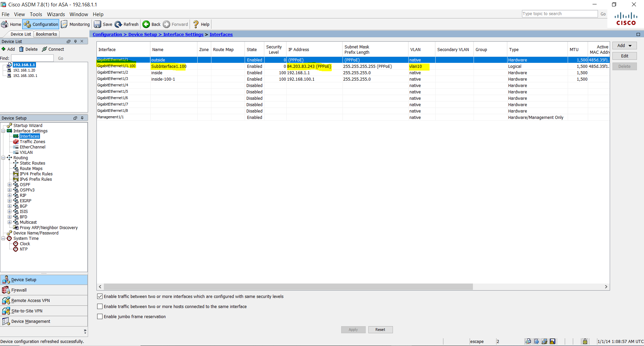Enable jumbo frame reservation
The width and height of the screenshot is (644, 346).
pyautogui.click(x=100, y=316)
